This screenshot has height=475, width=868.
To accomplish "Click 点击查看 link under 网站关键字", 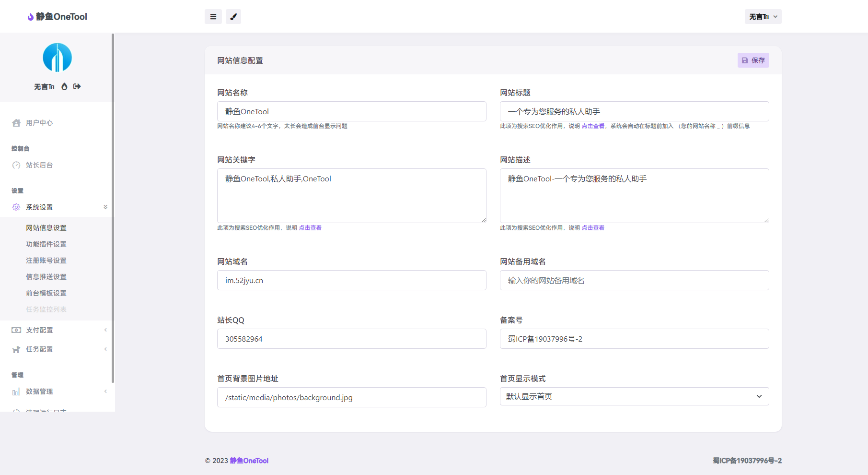I will [x=310, y=228].
